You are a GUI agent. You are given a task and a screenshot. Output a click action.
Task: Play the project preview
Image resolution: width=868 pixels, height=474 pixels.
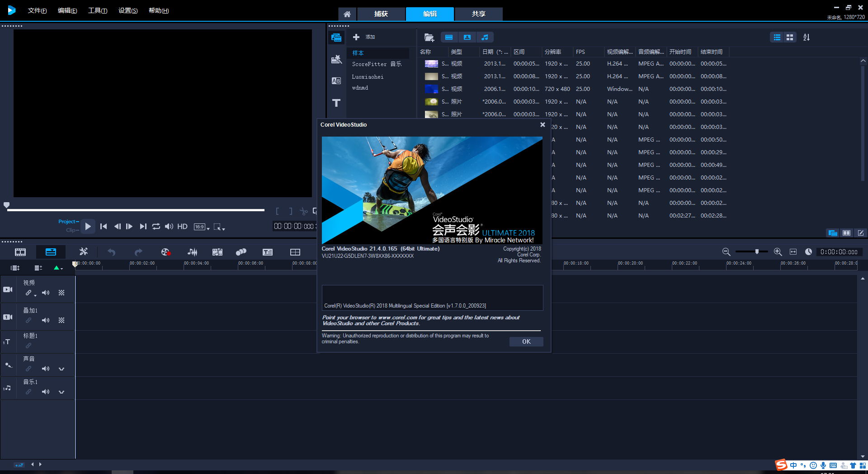tap(88, 227)
